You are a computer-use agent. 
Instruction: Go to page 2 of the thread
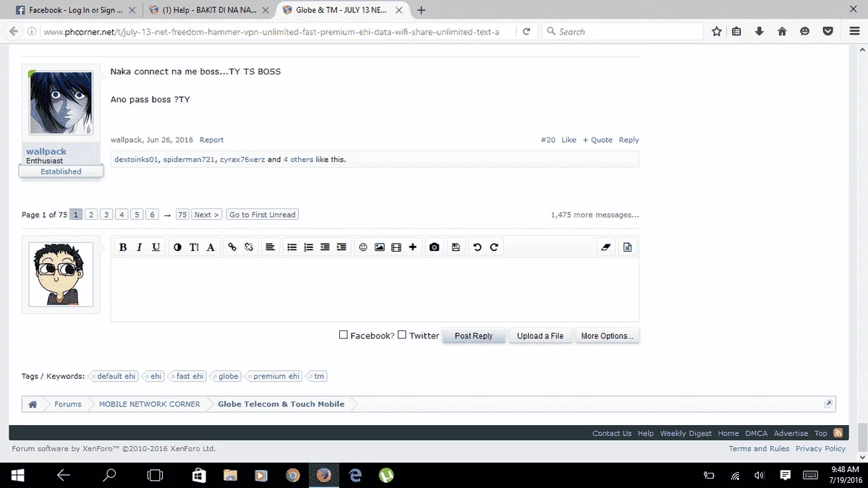pos(91,215)
